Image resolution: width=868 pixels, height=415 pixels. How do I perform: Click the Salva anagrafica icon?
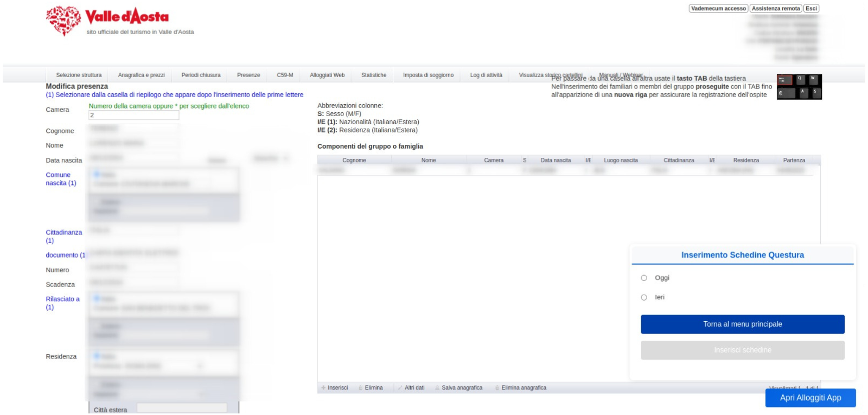437,388
